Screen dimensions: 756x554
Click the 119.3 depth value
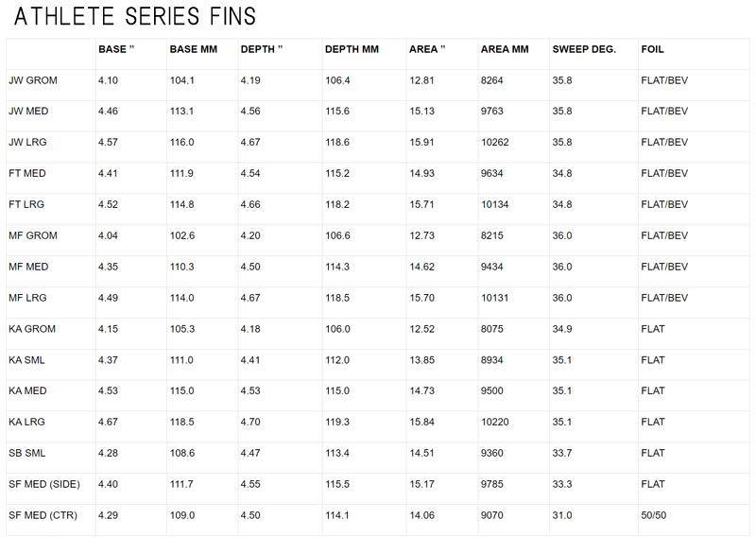pos(337,423)
